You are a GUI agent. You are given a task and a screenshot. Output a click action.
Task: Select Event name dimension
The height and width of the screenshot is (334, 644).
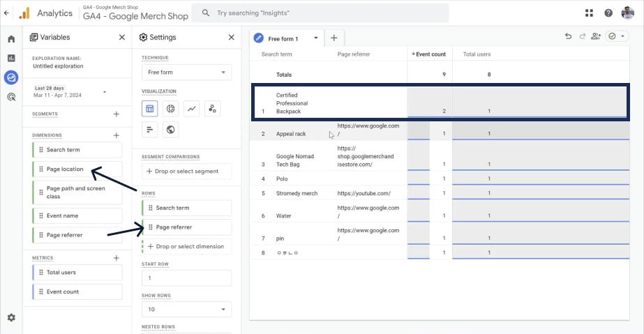point(77,216)
